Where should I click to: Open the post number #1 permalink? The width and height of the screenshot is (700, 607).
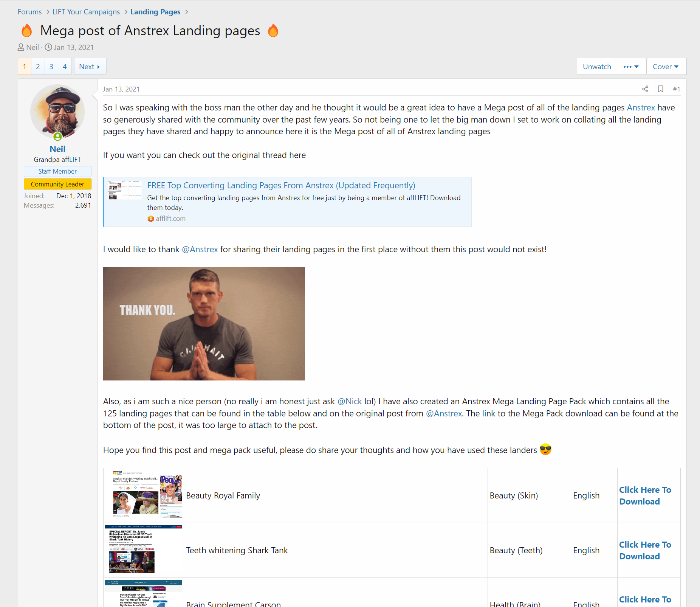pyautogui.click(x=676, y=89)
